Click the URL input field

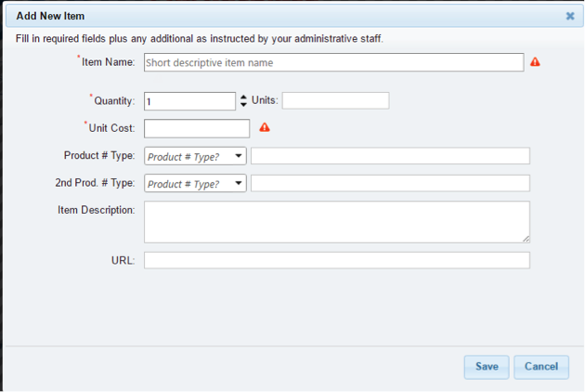click(x=337, y=260)
